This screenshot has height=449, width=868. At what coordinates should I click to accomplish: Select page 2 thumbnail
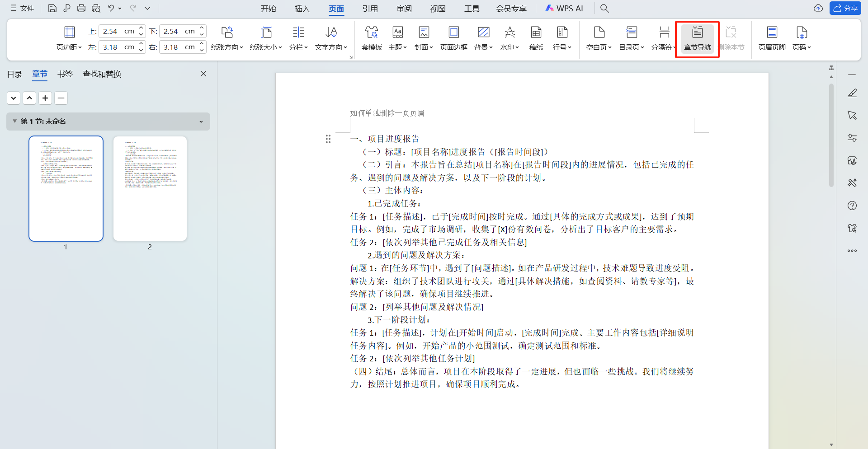point(150,188)
